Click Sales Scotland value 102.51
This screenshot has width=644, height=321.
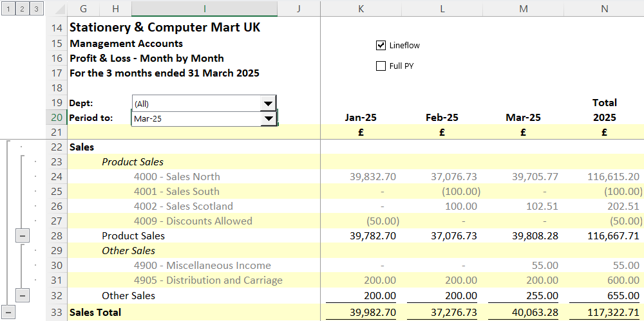[542, 206]
